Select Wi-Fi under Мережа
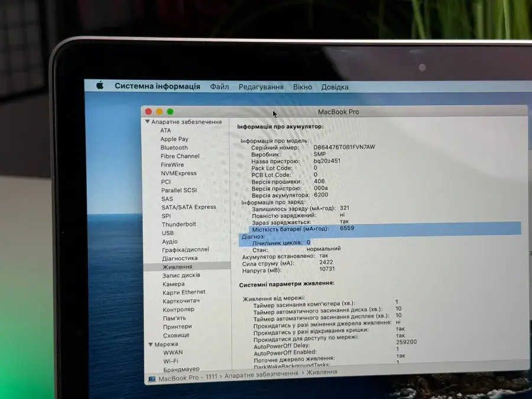The height and width of the screenshot is (399, 532). [x=171, y=361]
